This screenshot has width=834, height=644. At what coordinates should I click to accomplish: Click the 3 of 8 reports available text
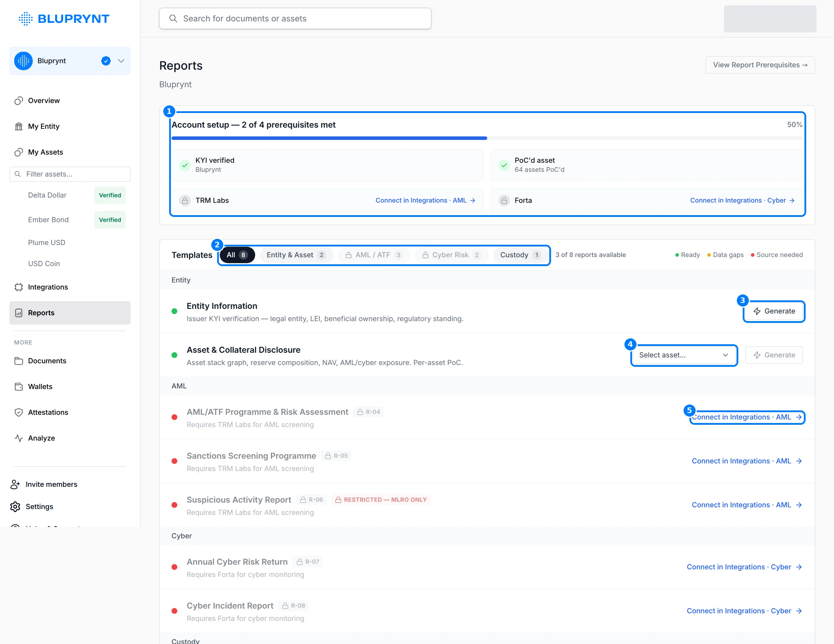tap(591, 255)
